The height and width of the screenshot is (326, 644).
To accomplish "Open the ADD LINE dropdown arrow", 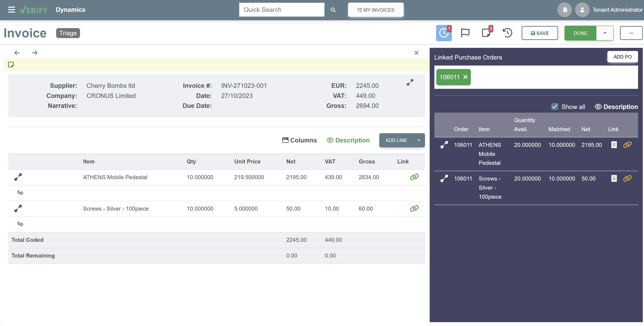I will (419, 140).
